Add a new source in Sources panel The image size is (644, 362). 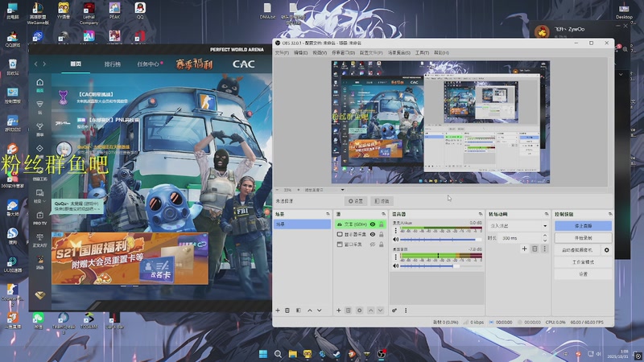pyautogui.click(x=339, y=311)
